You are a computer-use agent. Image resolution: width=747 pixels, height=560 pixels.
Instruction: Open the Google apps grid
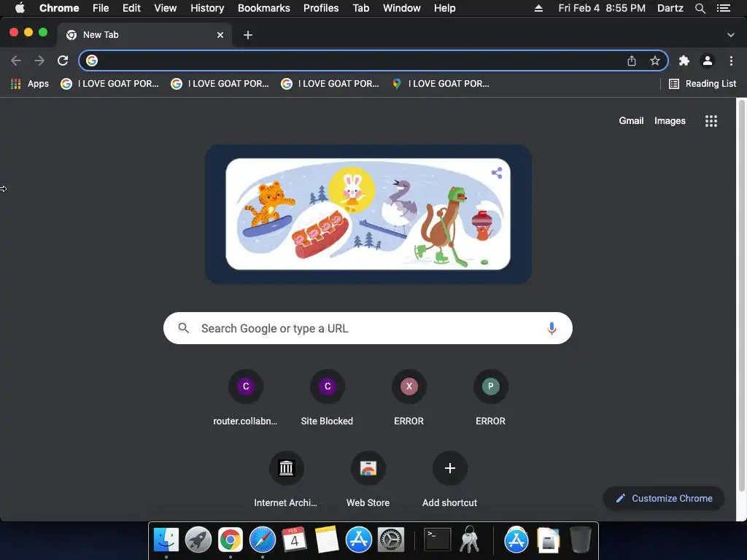click(x=711, y=121)
